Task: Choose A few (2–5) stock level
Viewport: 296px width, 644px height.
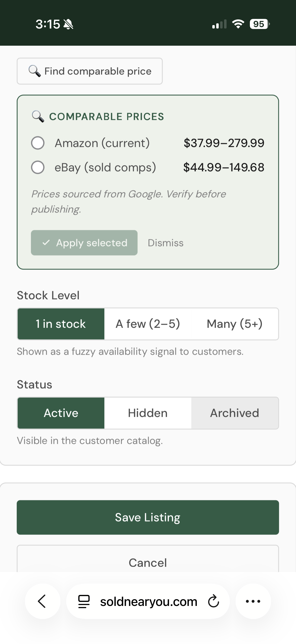Action: click(148, 324)
